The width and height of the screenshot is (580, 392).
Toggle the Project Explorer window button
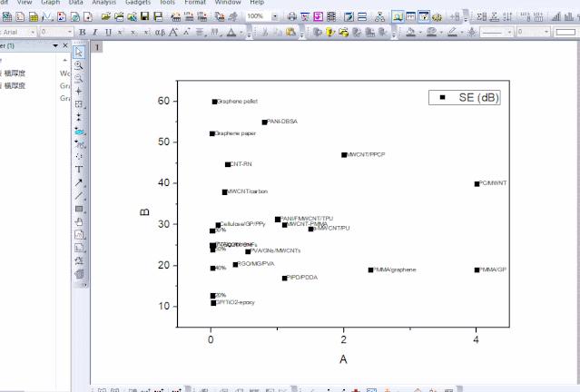tap(398, 16)
